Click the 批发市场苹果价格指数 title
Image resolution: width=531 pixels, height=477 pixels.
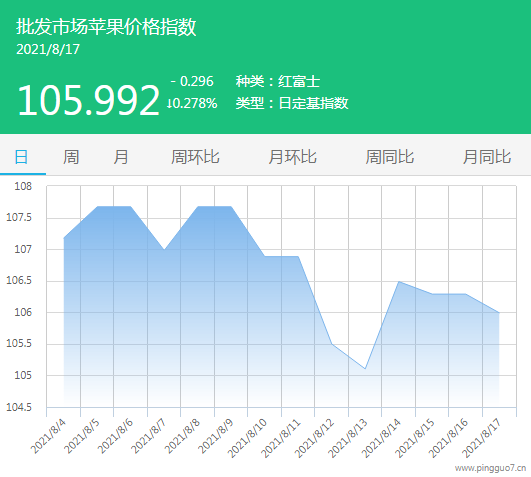[106, 26]
